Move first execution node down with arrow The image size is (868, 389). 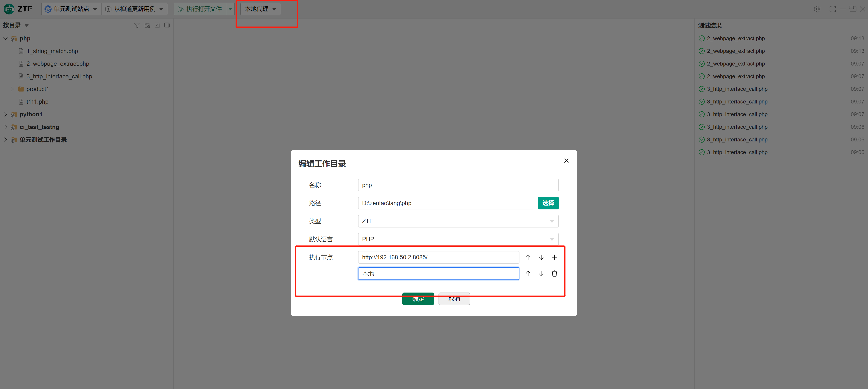coord(541,257)
